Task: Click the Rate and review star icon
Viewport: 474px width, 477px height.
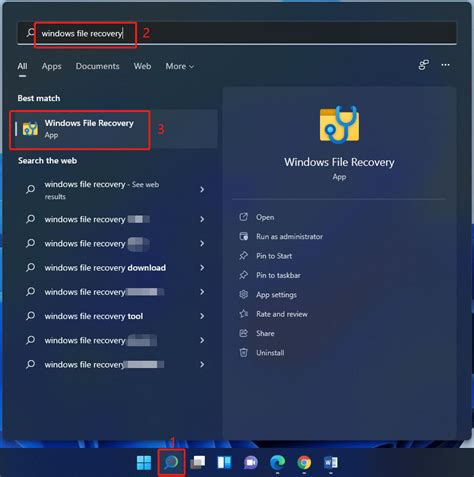Action: point(244,314)
